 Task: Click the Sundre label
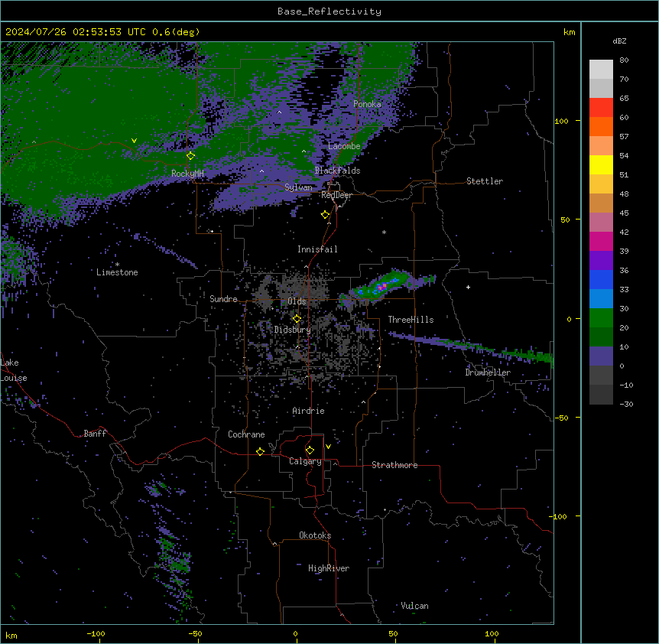(223, 299)
